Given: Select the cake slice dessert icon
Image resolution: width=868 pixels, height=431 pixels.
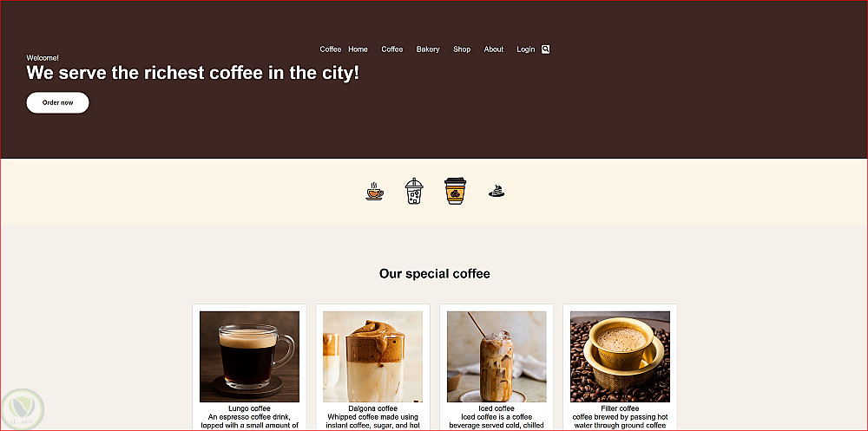Looking at the screenshot, I should coord(496,192).
